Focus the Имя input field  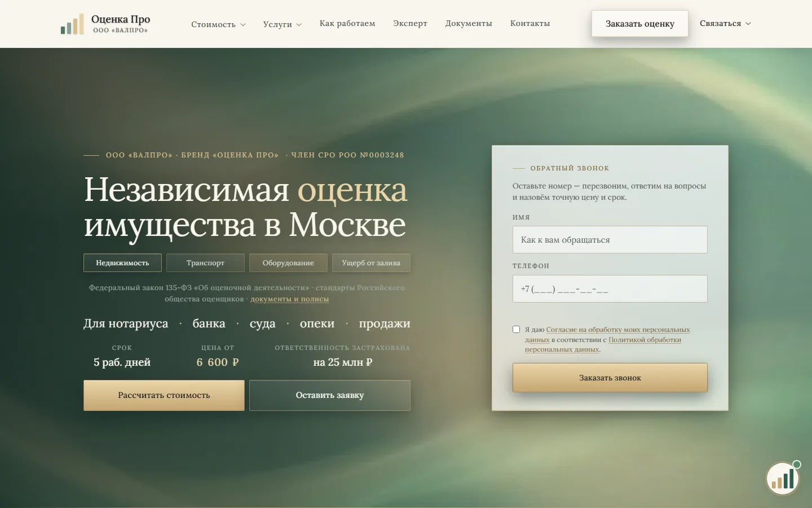click(610, 240)
